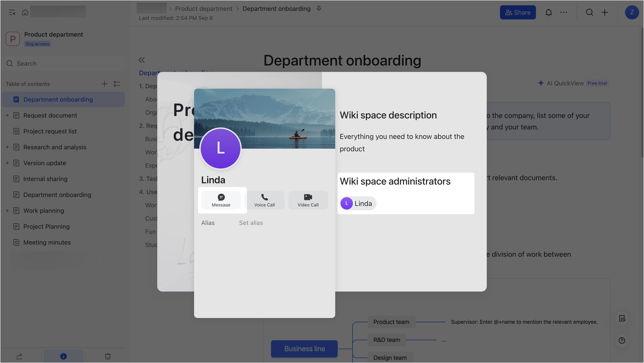The width and height of the screenshot is (644, 363).
Task: Click the Org access tag
Action: (37, 44)
